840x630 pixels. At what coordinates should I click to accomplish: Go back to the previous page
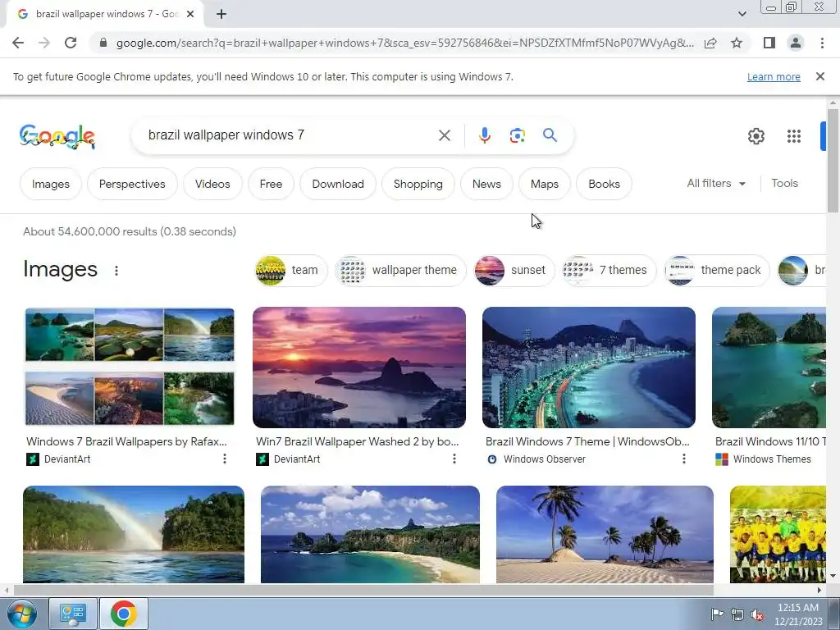[x=18, y=43]
